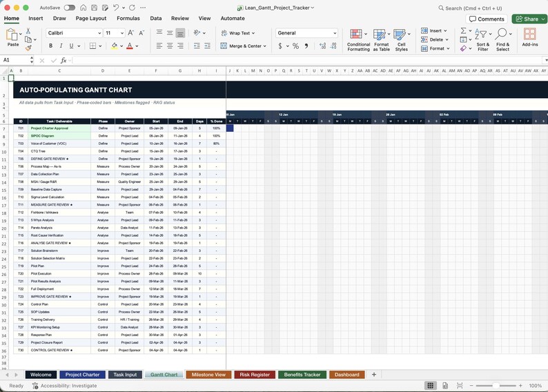Click the currency dollar format icon
The image size is (548, 392).
[280, 46]
